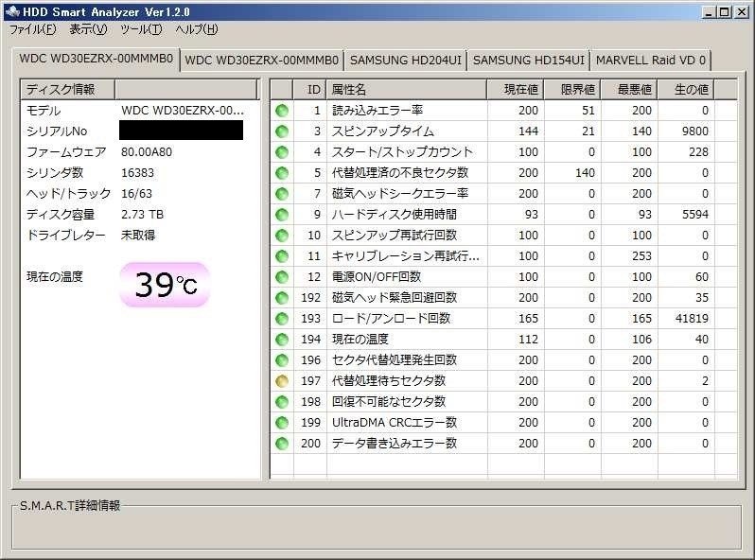Open the ツール(T) menu
755x560 pixels.
click(x=141, y=30)
